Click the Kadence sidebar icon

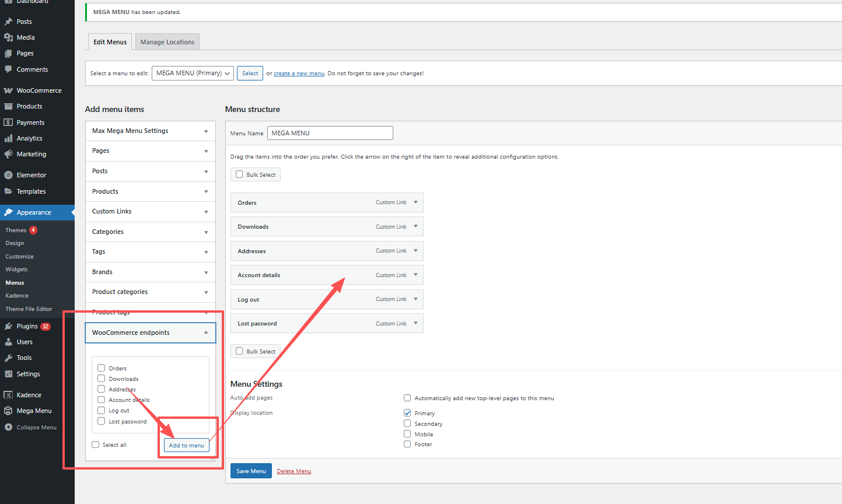[x=8, y=395]
